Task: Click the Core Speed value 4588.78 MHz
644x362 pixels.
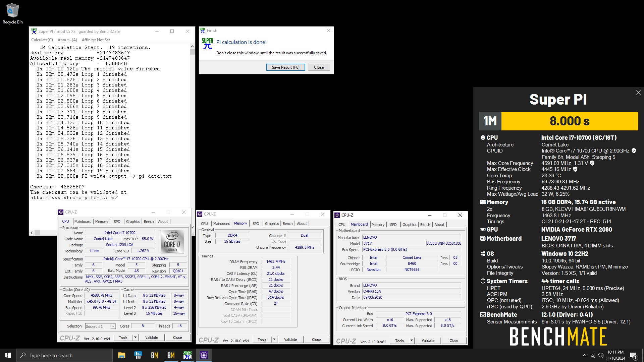Action: (101, 296)
